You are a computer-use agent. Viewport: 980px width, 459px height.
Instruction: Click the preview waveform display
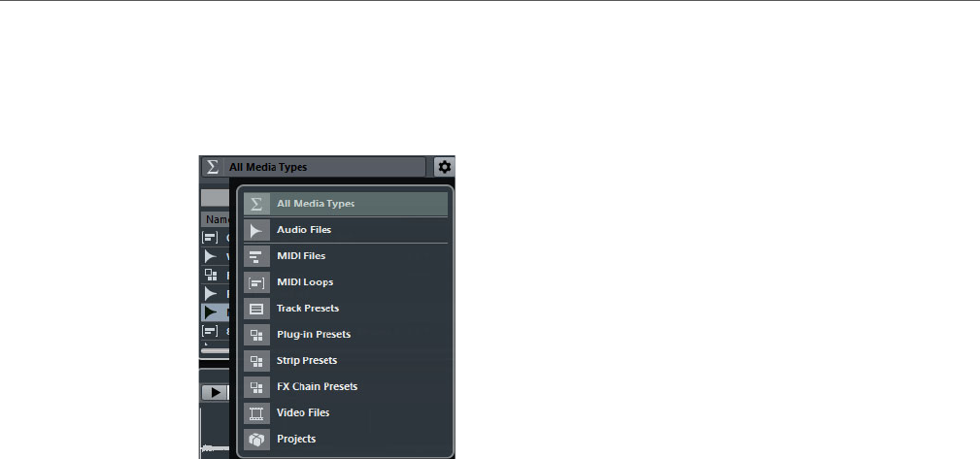tap(215, 431)
